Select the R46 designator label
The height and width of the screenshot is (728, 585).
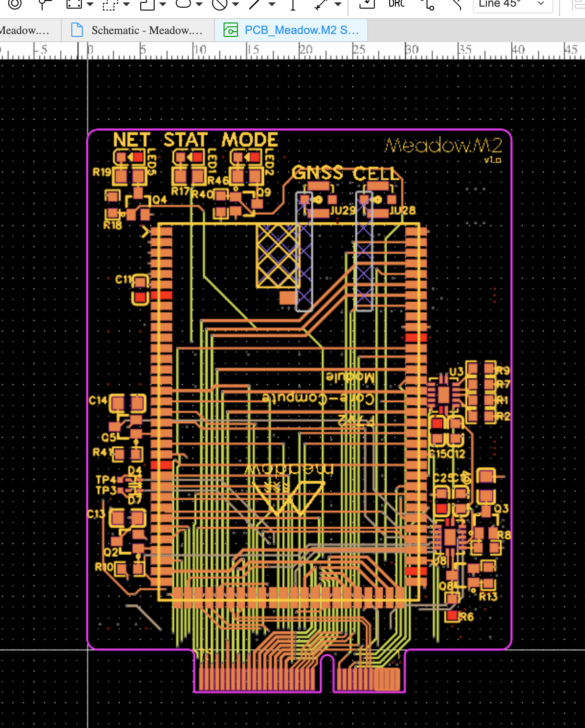[x=217, y=181]
